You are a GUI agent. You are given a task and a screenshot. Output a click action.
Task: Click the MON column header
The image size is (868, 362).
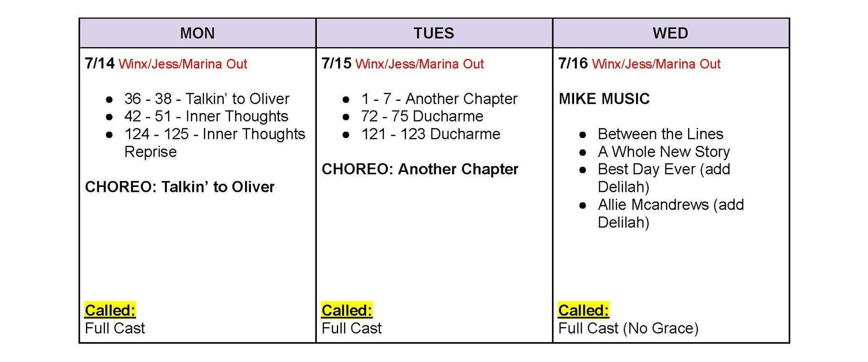click(197, 33)
